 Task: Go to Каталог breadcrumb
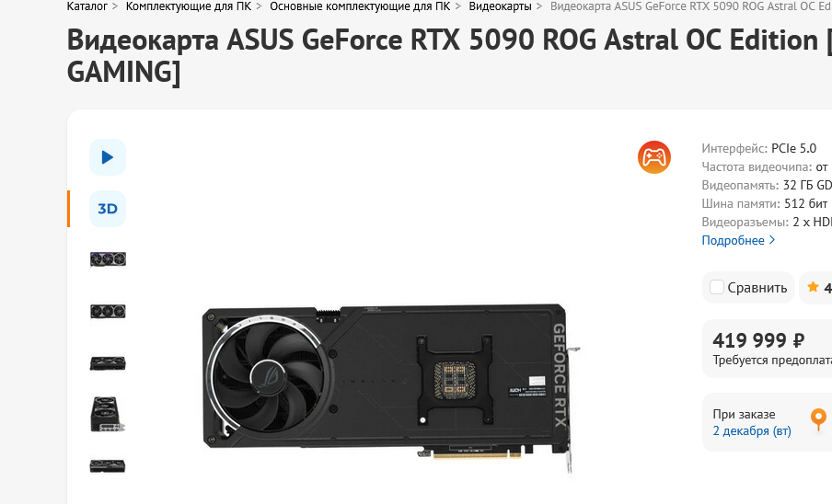[x=87, y=6]
